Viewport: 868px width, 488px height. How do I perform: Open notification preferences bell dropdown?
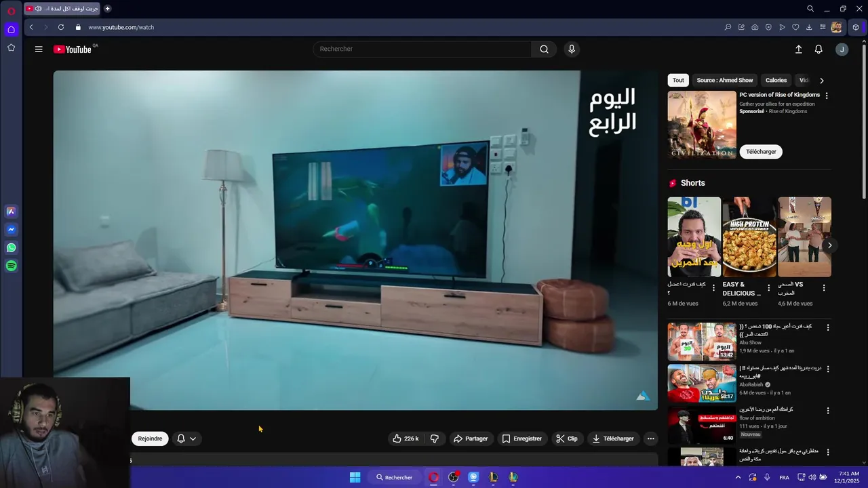click(x=186, y=439)
